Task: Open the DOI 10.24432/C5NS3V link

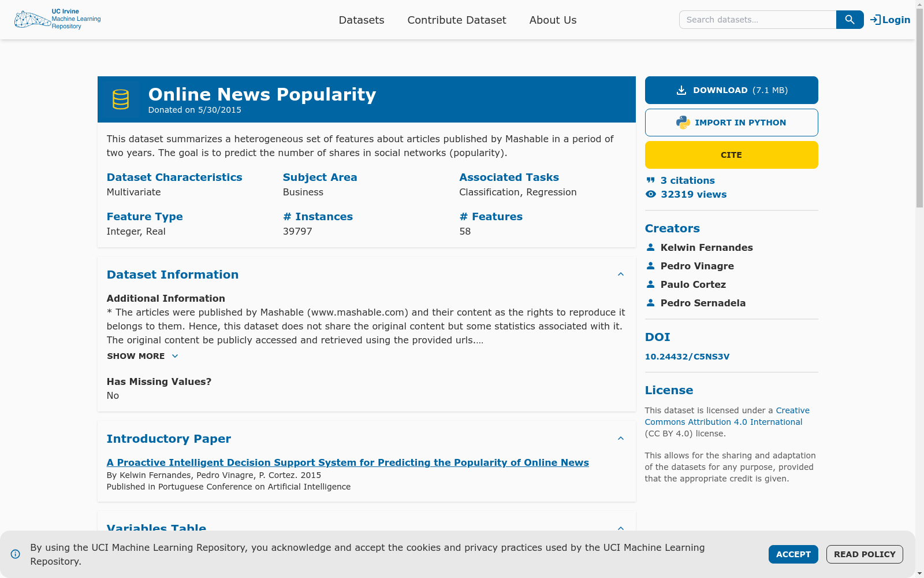Action: pos(687,357)
